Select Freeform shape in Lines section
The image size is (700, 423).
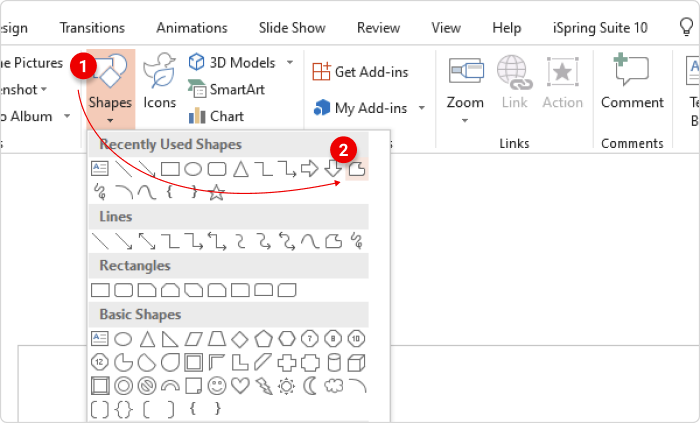click(x=333, y=241)
